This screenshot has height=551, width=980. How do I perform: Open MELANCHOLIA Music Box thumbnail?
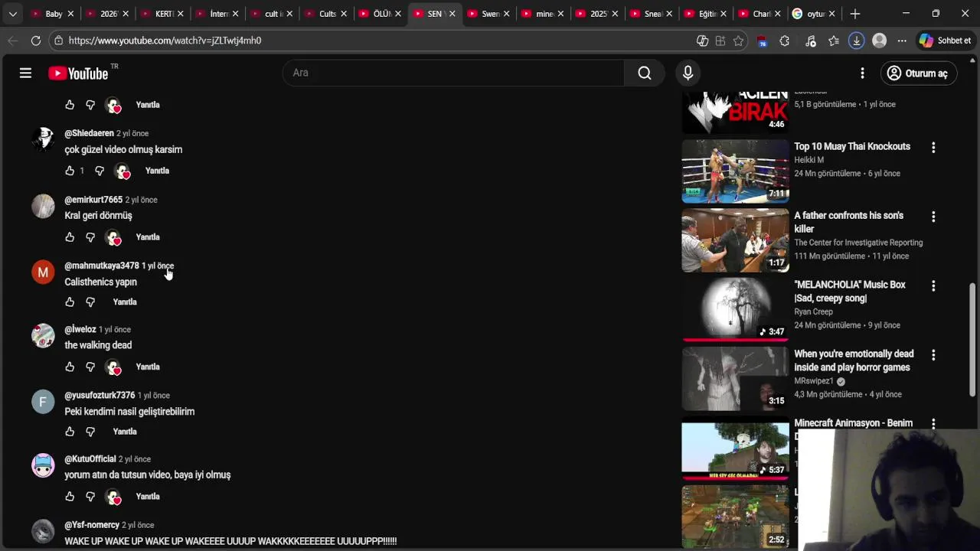point(735,309)
